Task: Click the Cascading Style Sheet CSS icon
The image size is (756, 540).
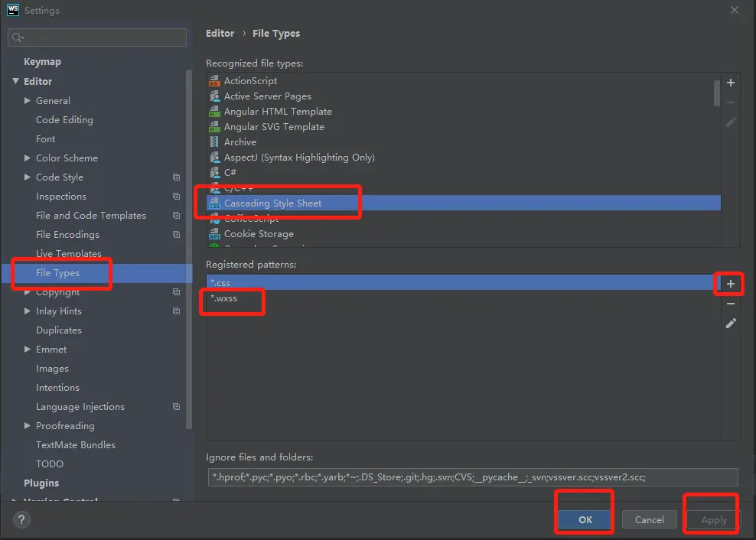Action: (214, 203)
